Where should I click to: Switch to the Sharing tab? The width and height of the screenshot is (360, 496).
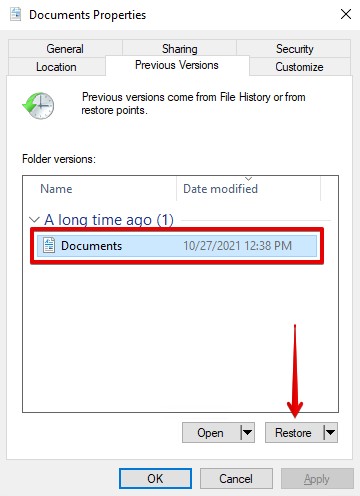[x=180, y=49]
